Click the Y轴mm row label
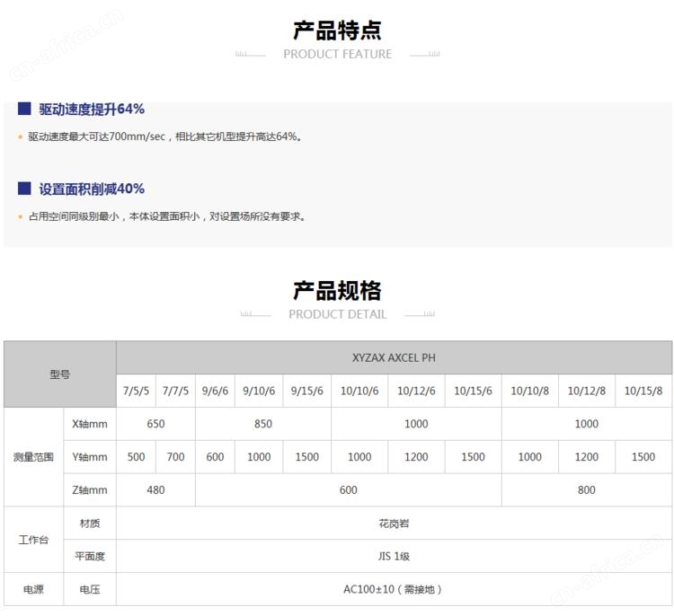 click(x=90, y=457)
